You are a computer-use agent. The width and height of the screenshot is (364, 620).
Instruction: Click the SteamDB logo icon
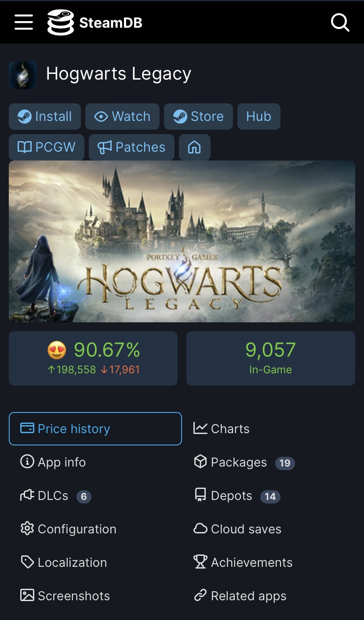(61, 22)
